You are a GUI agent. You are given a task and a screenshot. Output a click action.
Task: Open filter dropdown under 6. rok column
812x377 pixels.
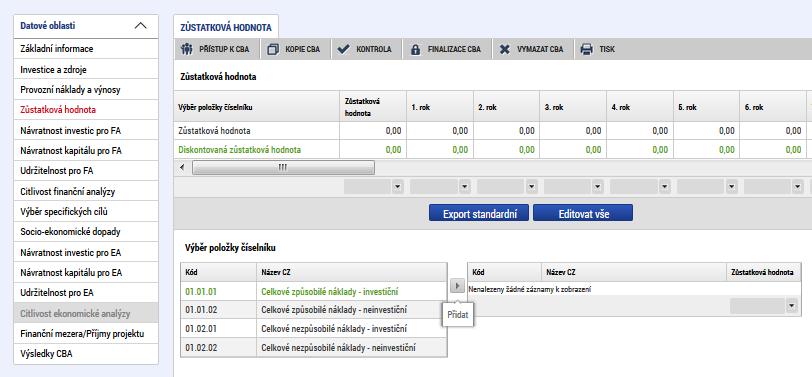pos(798,187)
